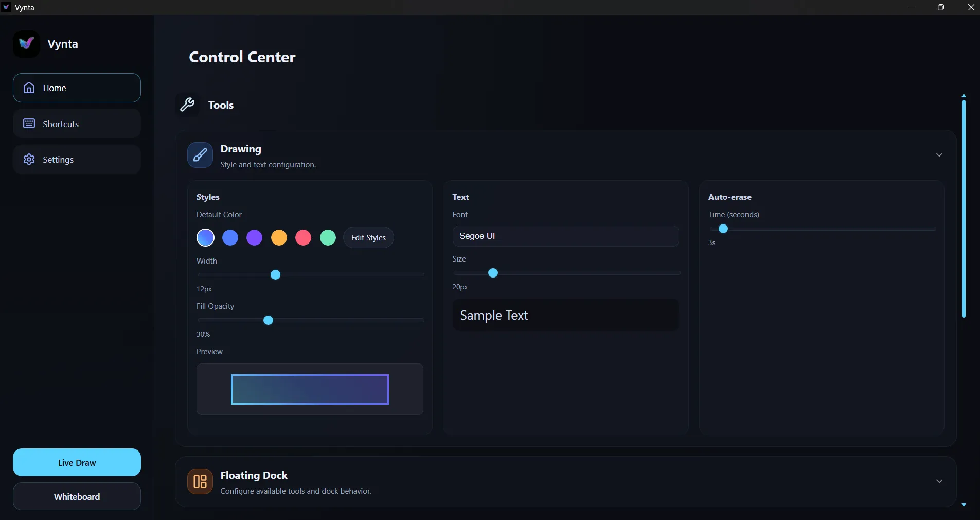Pick the purple color swatch
The width and height of the screenshot is (980, 520).
pos(254,237)
